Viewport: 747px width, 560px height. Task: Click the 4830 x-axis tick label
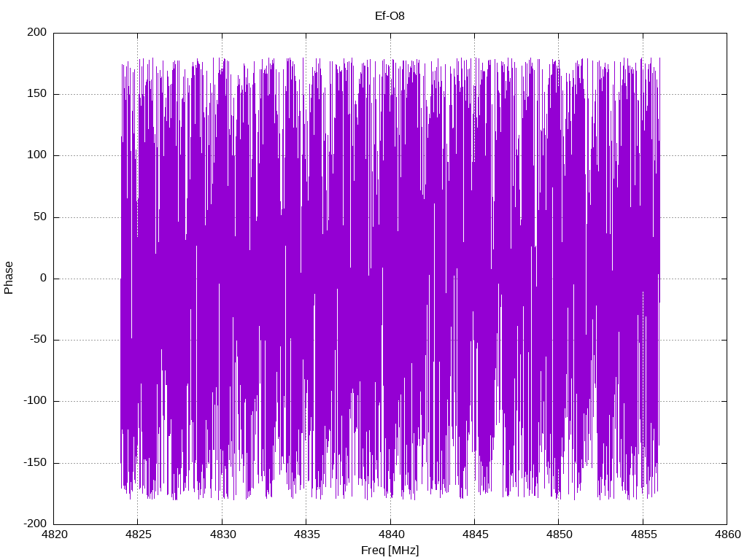point(222,534)
